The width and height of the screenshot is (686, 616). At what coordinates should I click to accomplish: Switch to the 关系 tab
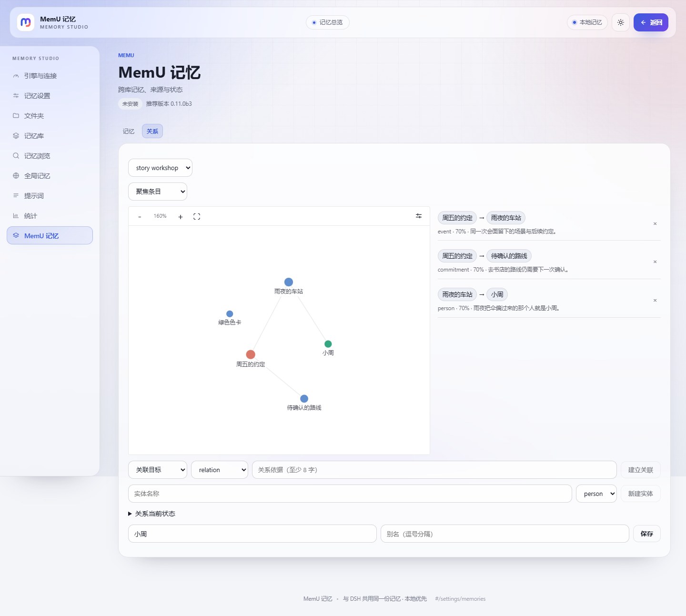click(x=152, y=131)
